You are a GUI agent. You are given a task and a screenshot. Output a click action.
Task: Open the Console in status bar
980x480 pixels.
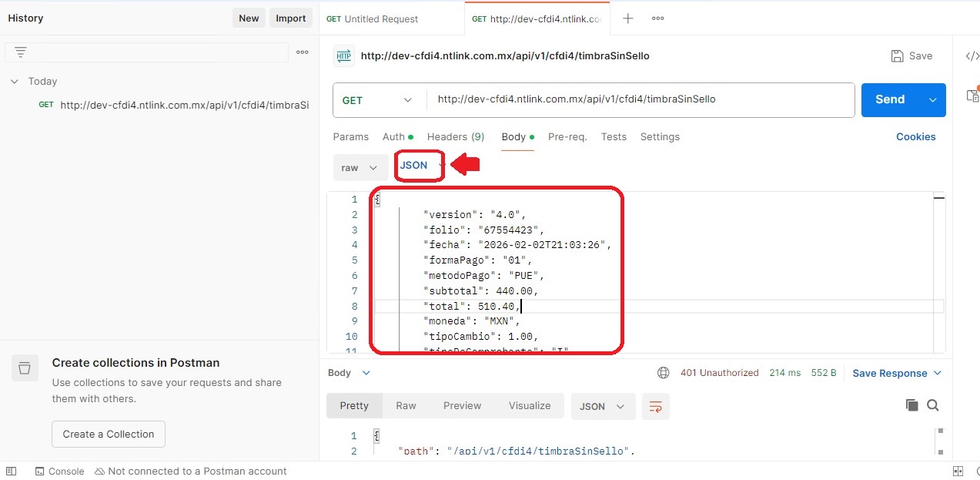[59, 472]
